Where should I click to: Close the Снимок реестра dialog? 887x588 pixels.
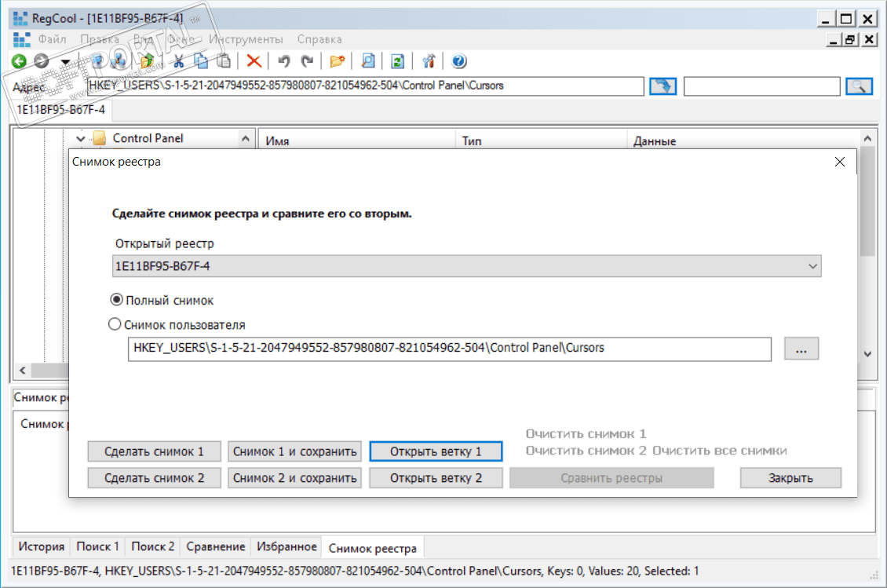[839, 162]
